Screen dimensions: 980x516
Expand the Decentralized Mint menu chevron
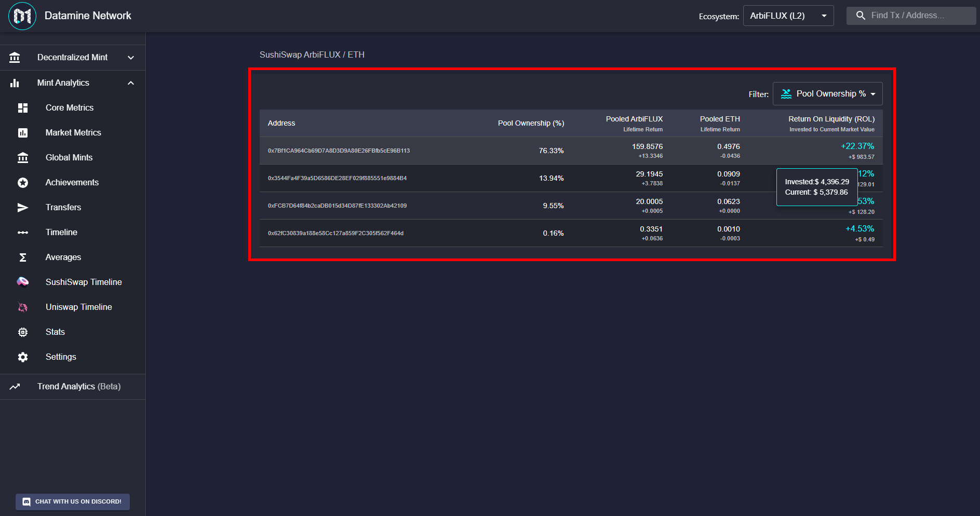131,58
